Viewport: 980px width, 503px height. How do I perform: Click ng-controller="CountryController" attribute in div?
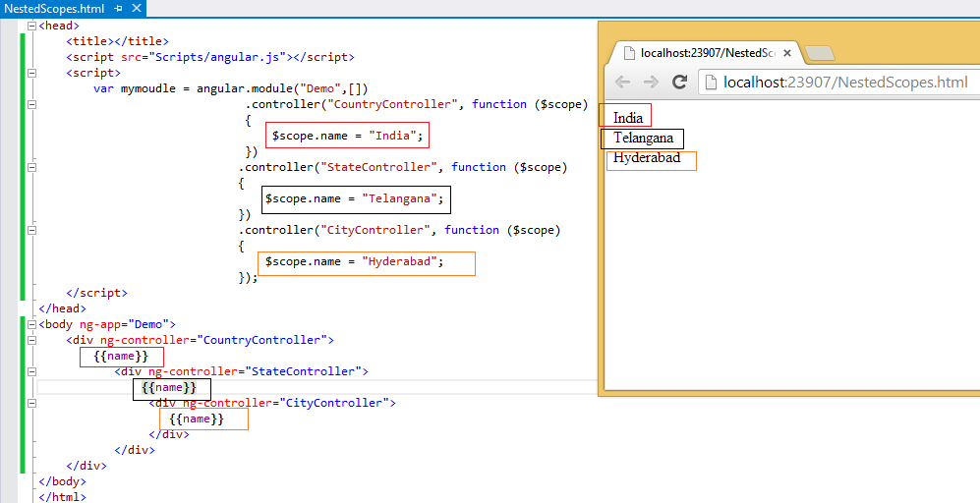(213, 340)
